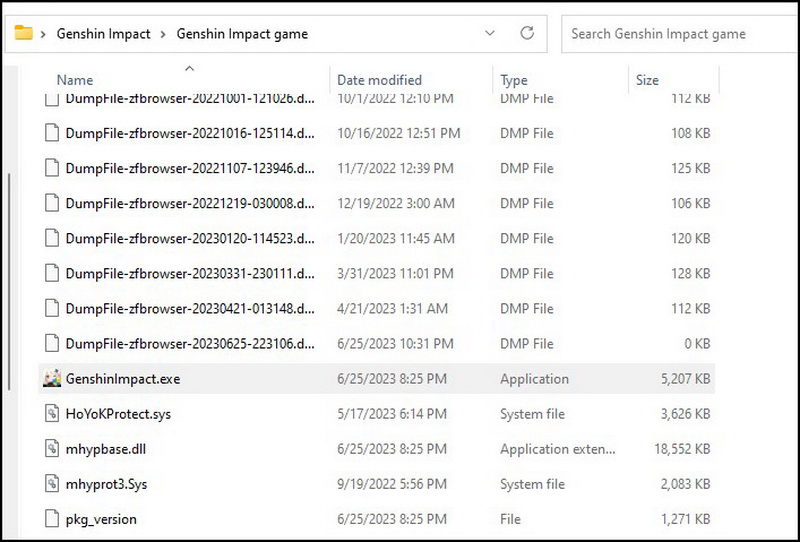Image resolution: width=800 pixels, height=542 pixels.
Task: Select file name GenshinImpact.exe
Action: coord(123,379)
